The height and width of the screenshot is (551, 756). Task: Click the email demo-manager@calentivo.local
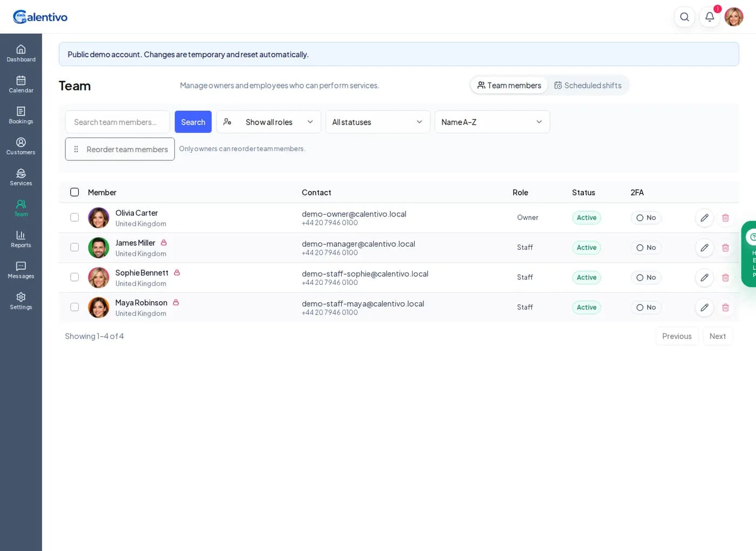(x=359, y=244)
